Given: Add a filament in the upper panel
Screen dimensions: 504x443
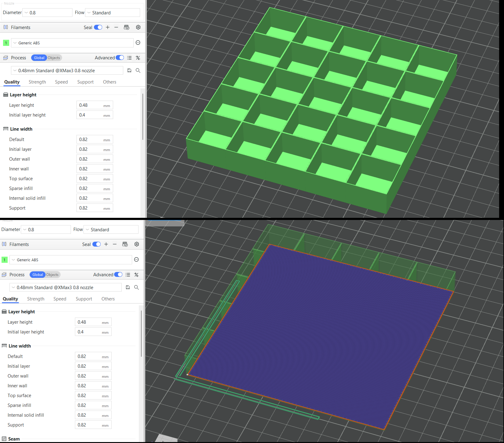Looking at the screenshot, I should pos(108,27).
